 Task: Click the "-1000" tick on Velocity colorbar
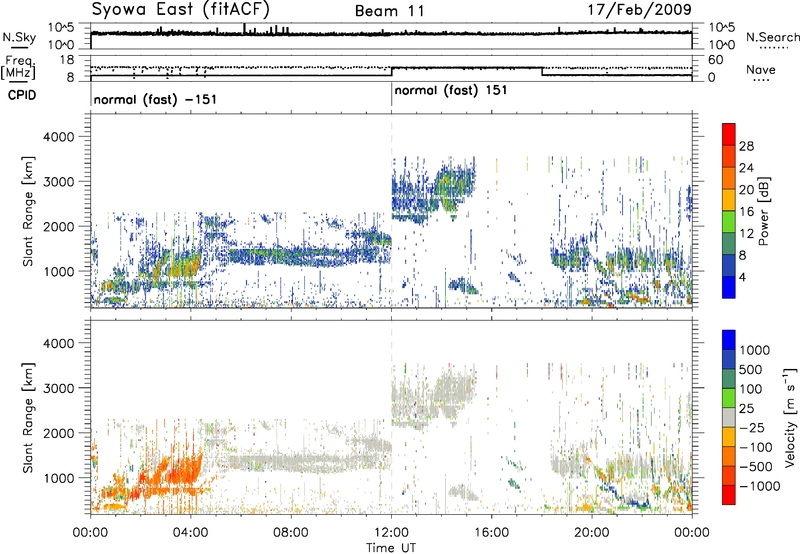pos(759,486)
